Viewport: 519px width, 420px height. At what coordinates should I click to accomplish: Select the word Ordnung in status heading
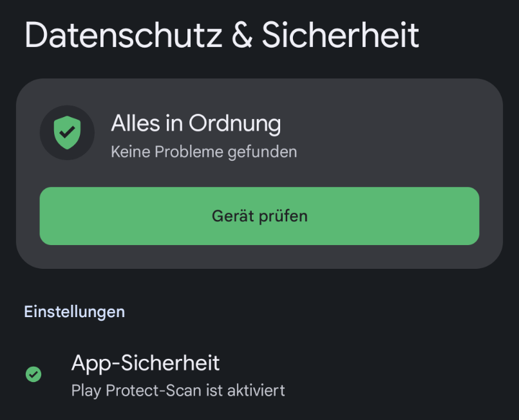click(x=234, y=123)
